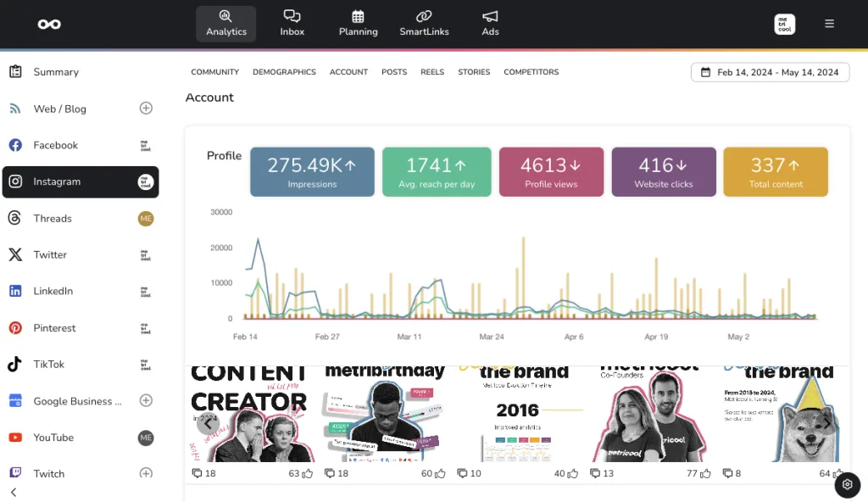868x502 pixels.
Task: Switch to the Reels tab
Action: point(432,72)
